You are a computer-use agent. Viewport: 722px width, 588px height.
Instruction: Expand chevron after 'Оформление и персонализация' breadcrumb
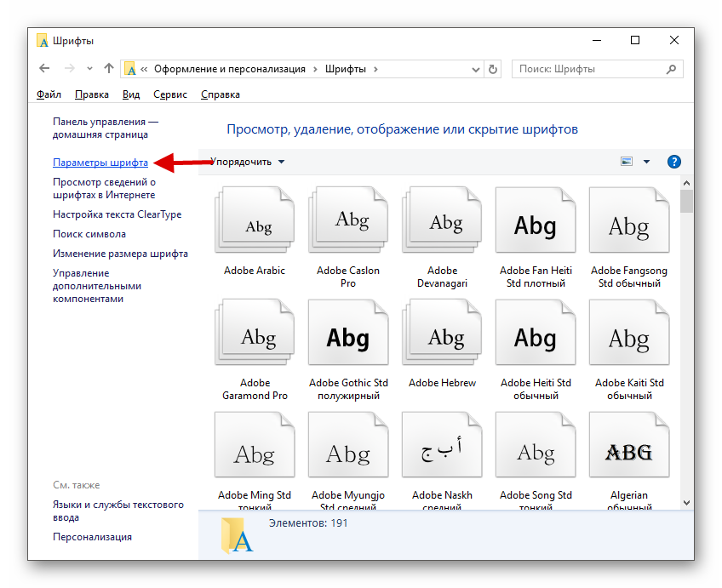(315, 69)
